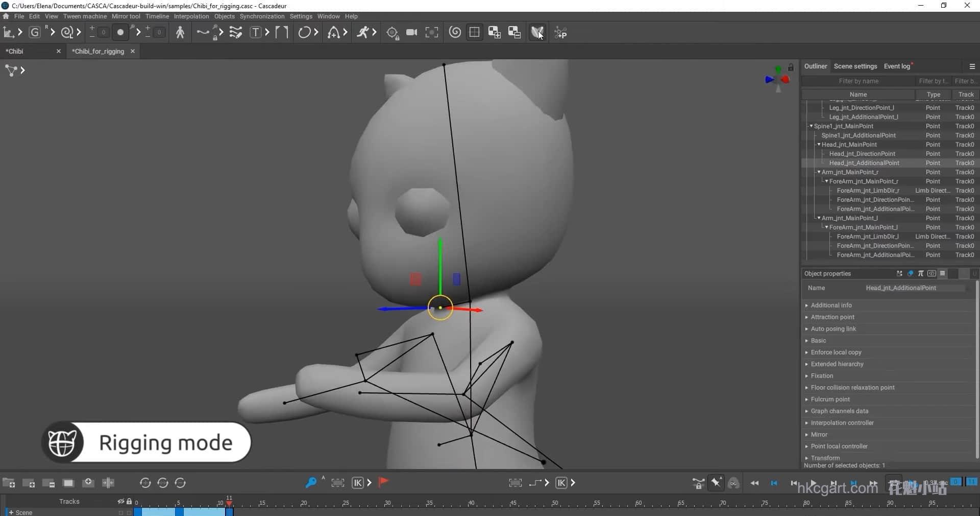Screen dimensions: 980x516
Task: Click the add layout plus icon
Action: click(494, 33)
